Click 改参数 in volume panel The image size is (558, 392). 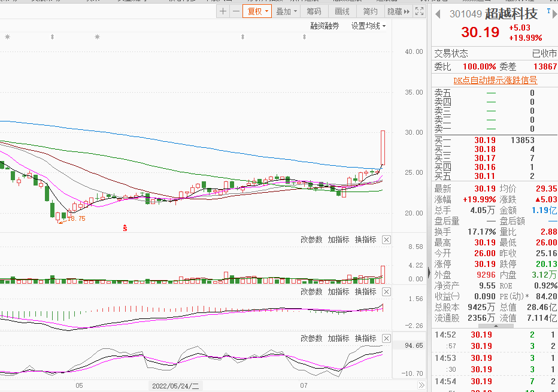coord(311,240)
